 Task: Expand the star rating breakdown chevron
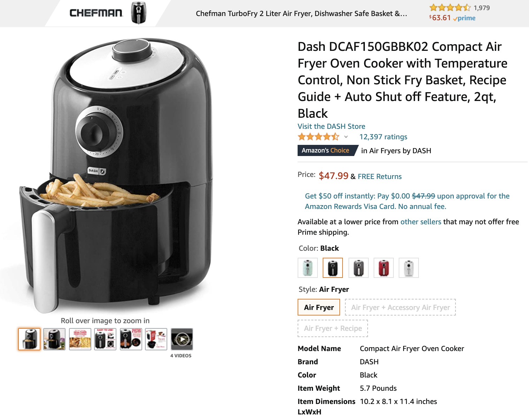(x=346, y=137)
